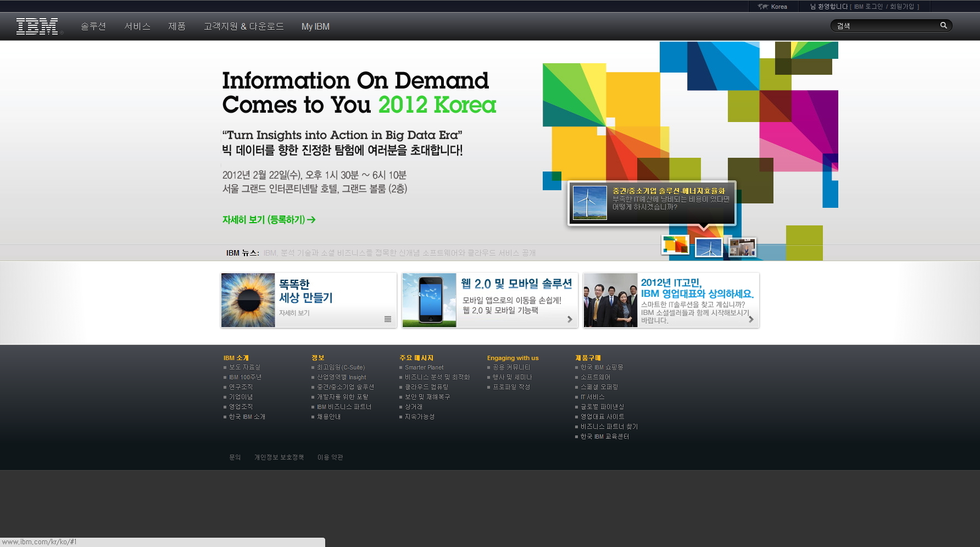Open 한국 IBM 소개 footer link
The height and width of the screenshot is (547, 980).
coord(247,417)
